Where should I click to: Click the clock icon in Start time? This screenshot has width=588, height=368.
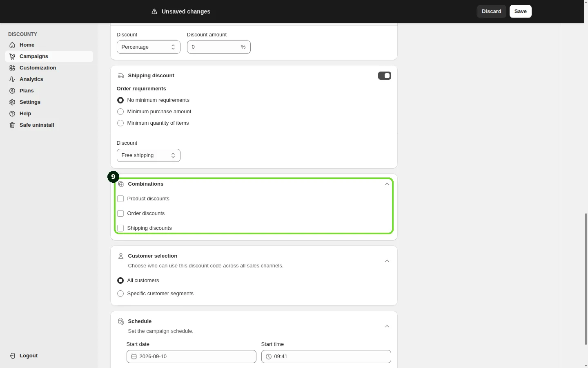coord(269,357)
